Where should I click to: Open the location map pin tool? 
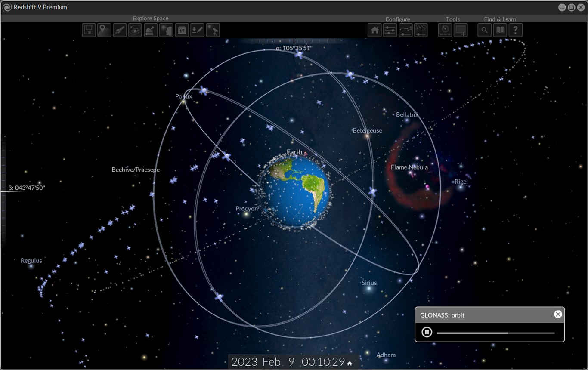pyautogui.click(x=104, y=30)
